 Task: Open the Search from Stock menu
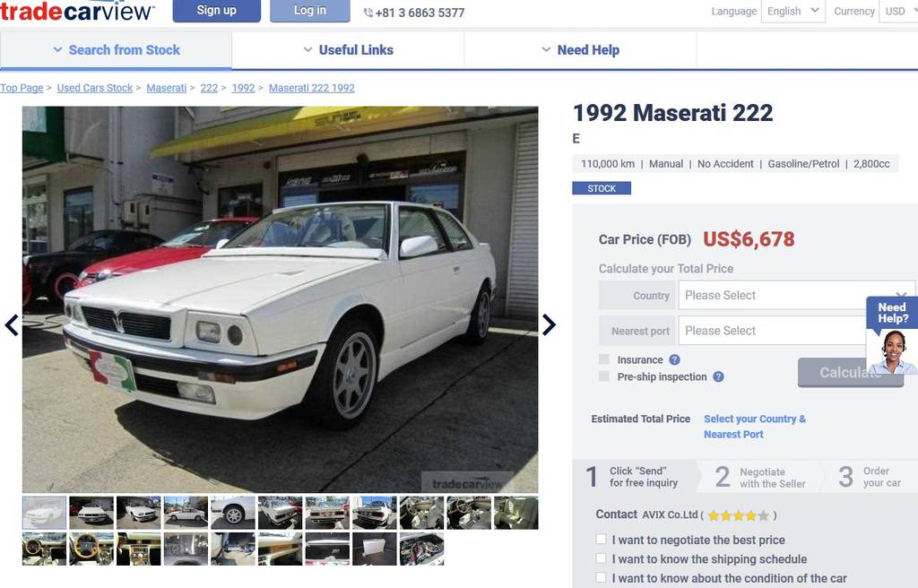coord(116,50)
